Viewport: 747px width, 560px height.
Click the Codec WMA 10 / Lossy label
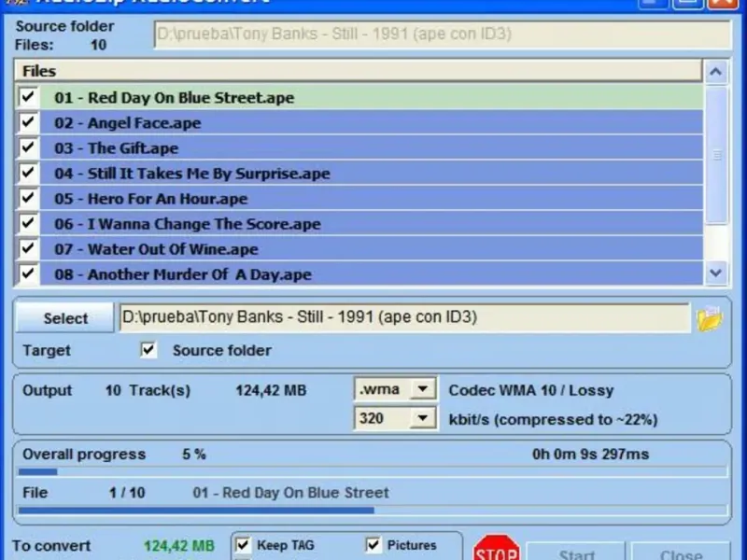pos(531,390)
